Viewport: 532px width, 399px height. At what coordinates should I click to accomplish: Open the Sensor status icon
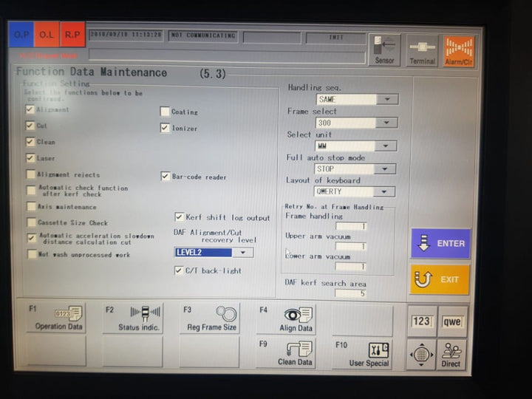[x=384, y=50]
